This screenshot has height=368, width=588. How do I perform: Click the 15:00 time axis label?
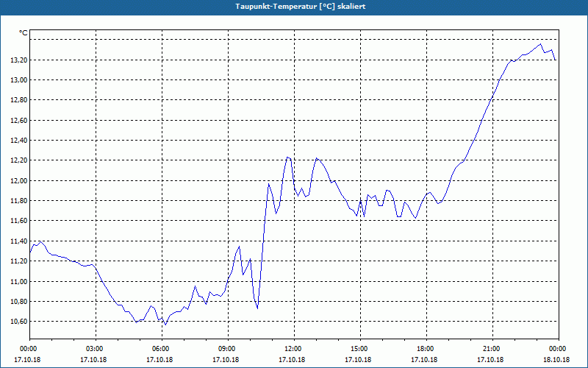point(360,349)
